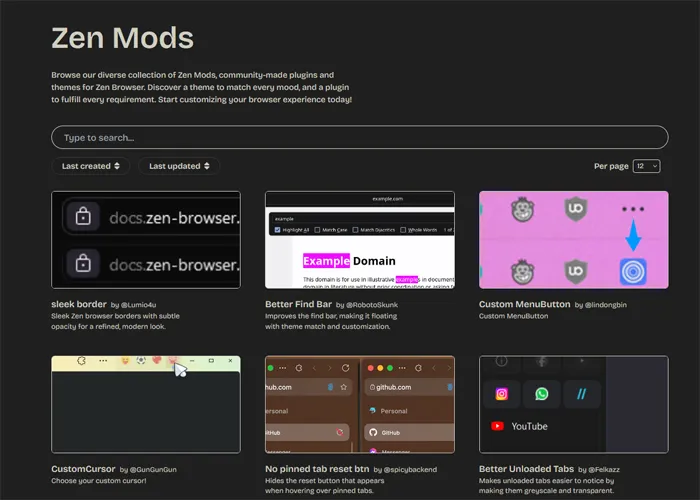This screenshot has width=700, height=500.
Task: Open the Per page dropdown
Action: pyautogui.click(x=646, y=166)
